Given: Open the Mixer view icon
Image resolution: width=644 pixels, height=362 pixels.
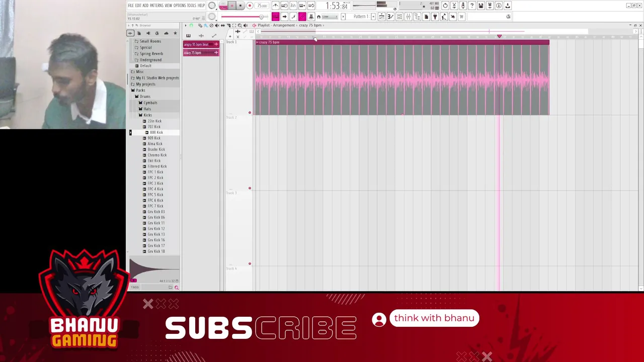Looking at the screenshot, I should (408, 17).
